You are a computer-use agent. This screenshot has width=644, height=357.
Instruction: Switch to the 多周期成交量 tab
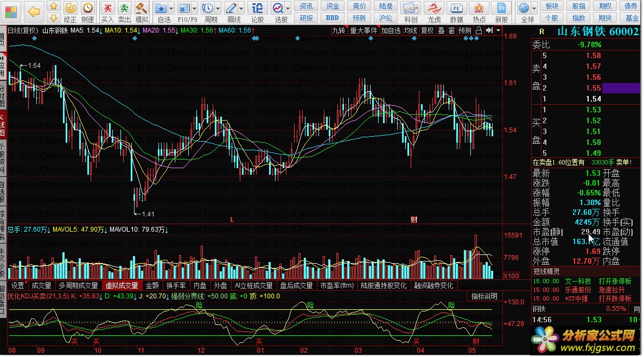[x=79, y=285]
